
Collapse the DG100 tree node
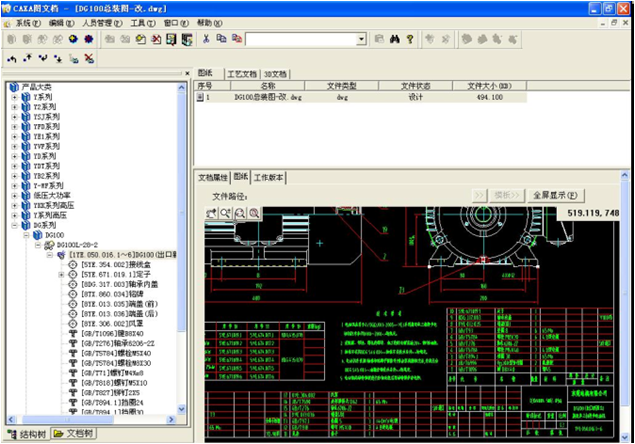[26, 235]
